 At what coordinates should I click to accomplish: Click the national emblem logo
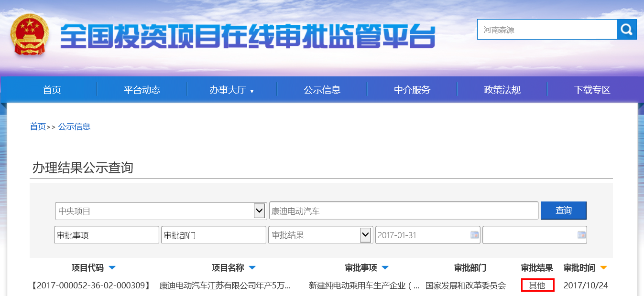click(x=30, y=34)
